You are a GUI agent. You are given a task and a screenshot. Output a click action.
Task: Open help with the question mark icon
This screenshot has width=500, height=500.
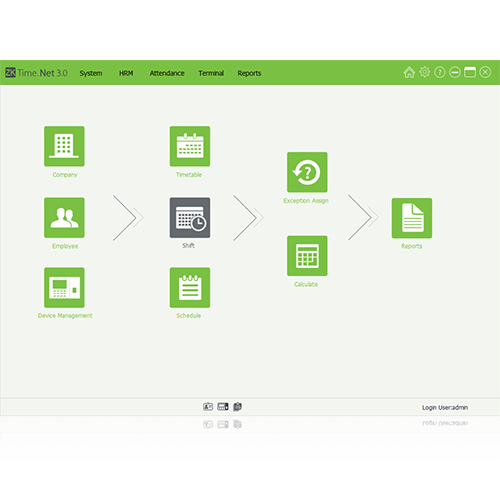tap(440, 72)
